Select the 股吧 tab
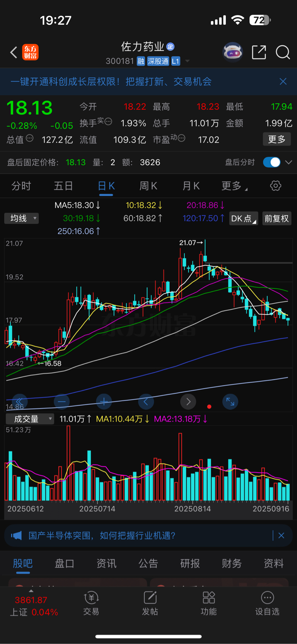The image size is (297, 644). pyautogui.click(x=23, y=564)
